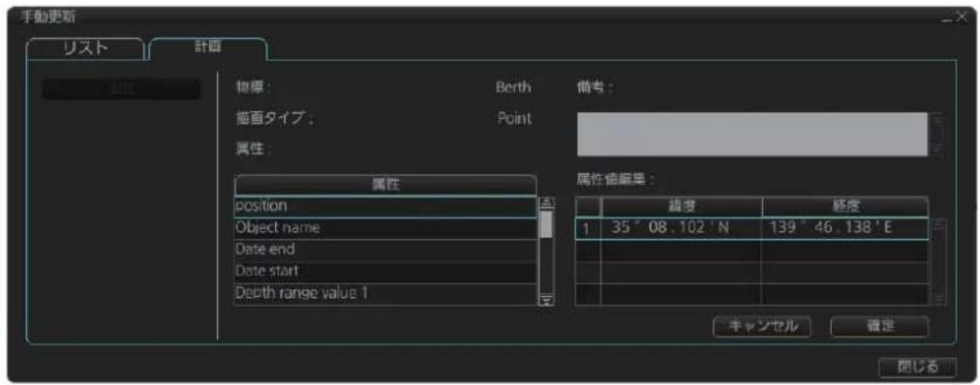The image size is (980, 385).
Task: Switch to the リスト tab
Action: pos(85,49)
